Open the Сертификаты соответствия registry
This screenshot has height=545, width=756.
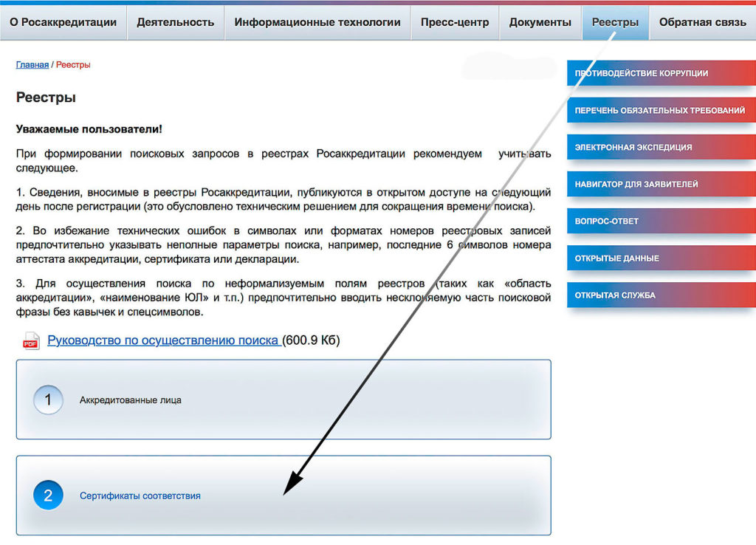pyautogui.click(x=283, y=496)
